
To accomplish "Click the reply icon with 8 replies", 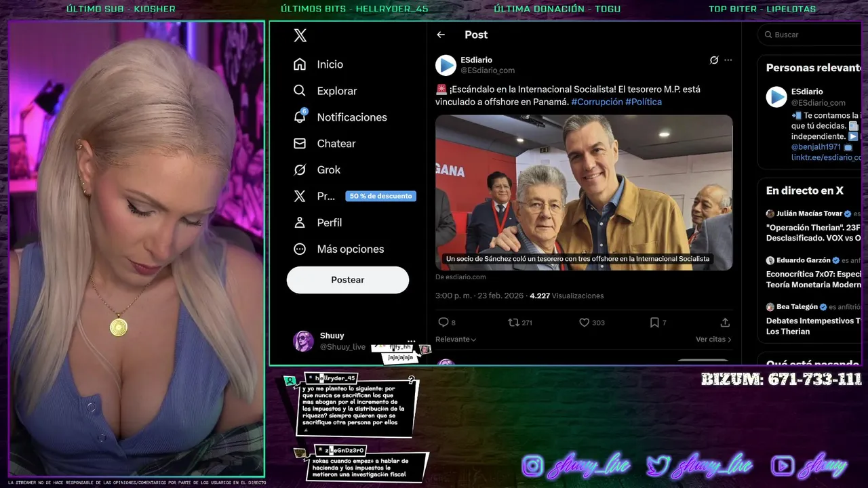I will (443, 323).
